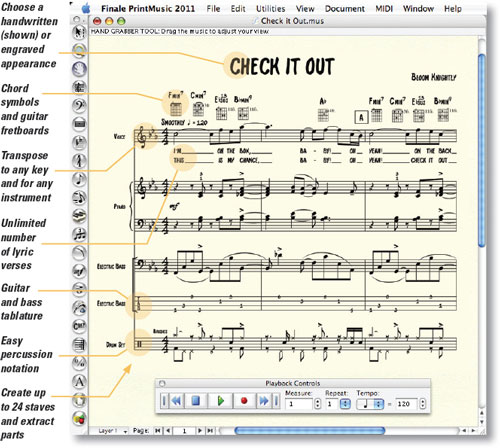500x448 pixels.
Task: Select the HyperScribe keyboard tool
Action: pos(79,216)
